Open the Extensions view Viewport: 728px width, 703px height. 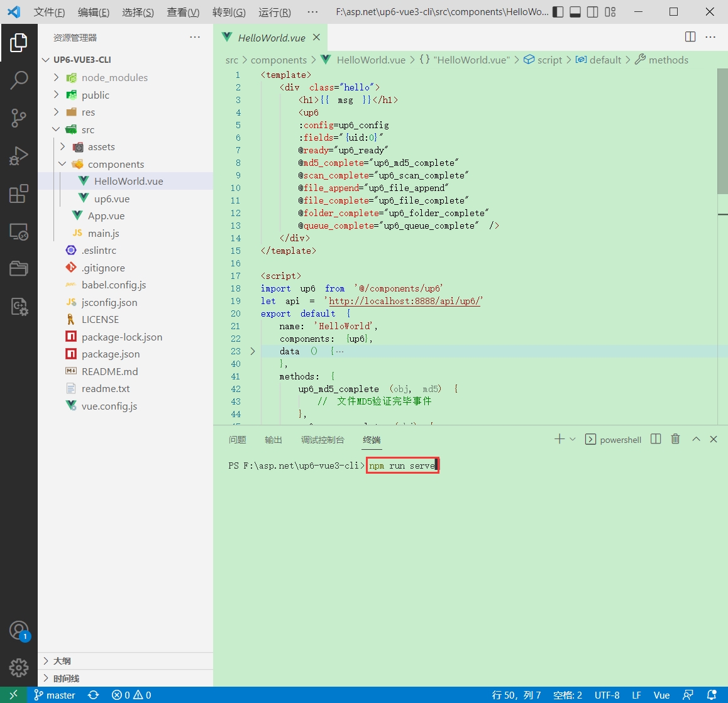(19, 193)
